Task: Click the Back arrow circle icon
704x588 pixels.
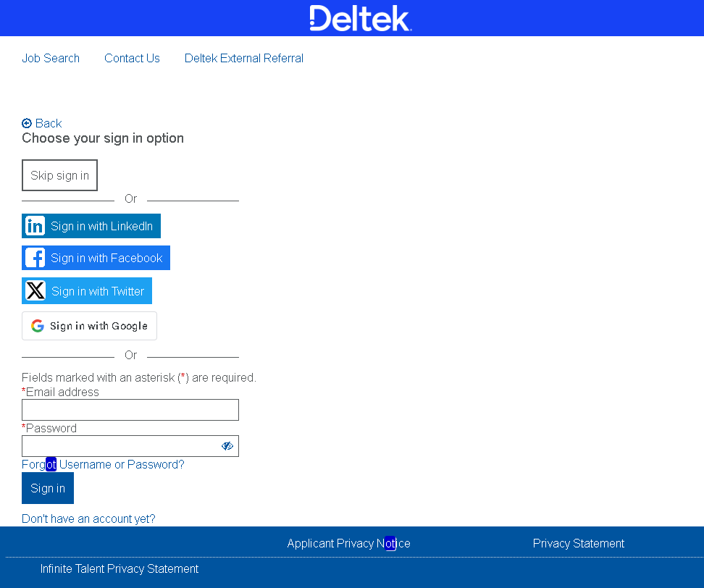Action: coord(27,123)
